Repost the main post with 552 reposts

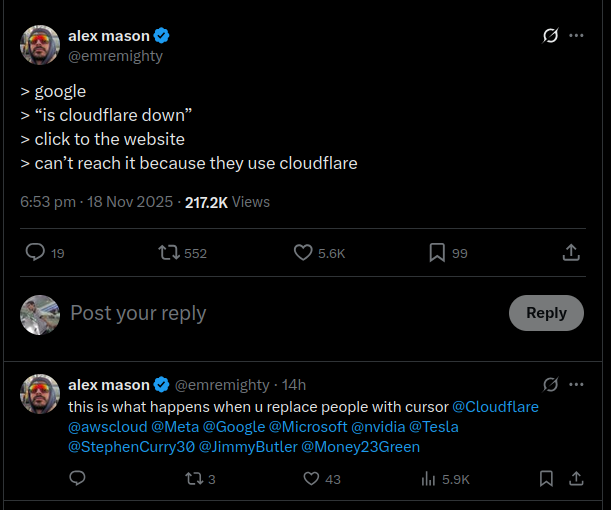point(170,253)
